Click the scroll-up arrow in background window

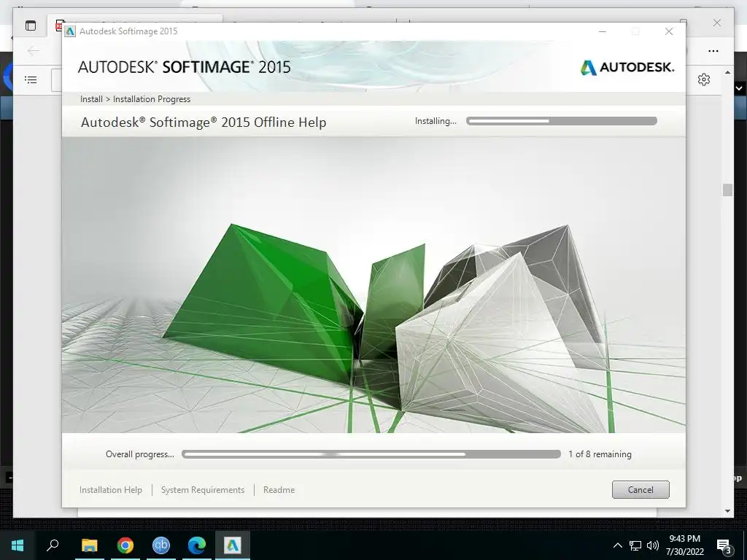[727, 72]
